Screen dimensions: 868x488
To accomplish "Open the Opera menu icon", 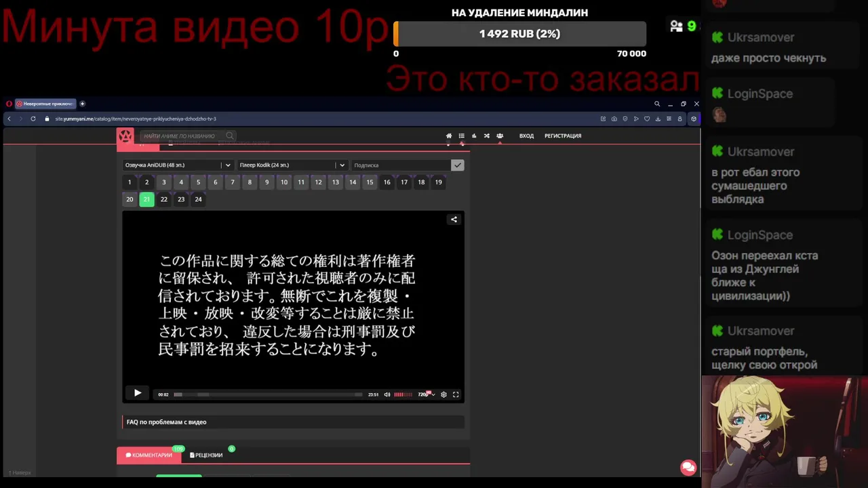I will pos(9,104).
